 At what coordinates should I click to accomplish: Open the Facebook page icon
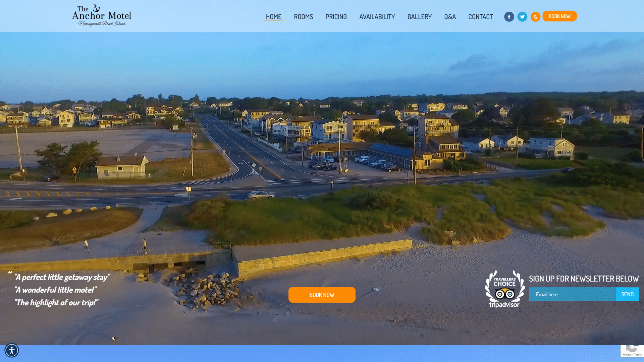[x=509, y=17]
